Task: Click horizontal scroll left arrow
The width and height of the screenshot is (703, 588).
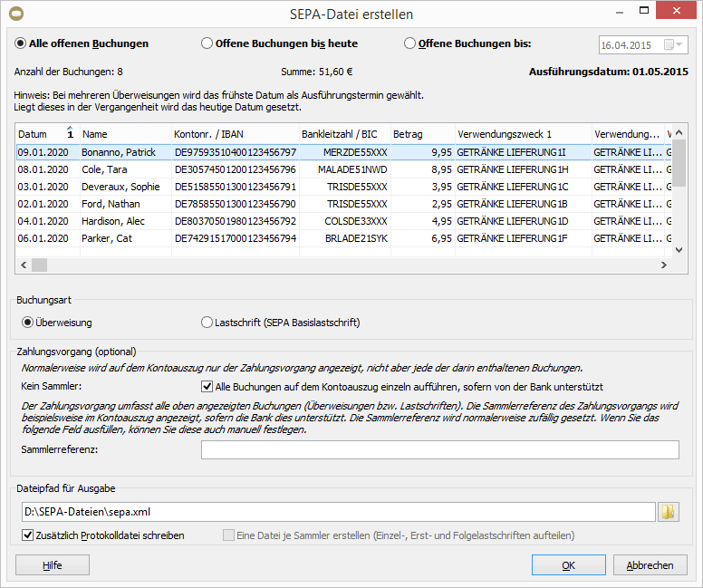Action: click(24, 265)
